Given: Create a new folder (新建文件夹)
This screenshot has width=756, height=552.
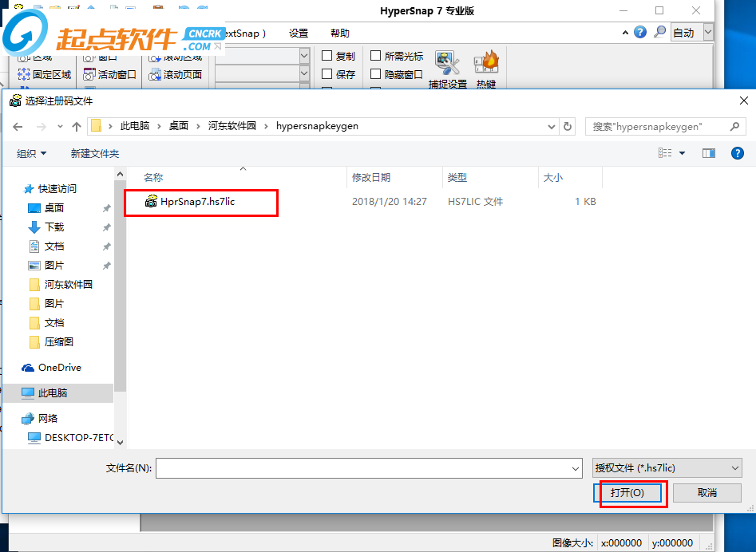Looking at the screenshot, I should 94,154.
